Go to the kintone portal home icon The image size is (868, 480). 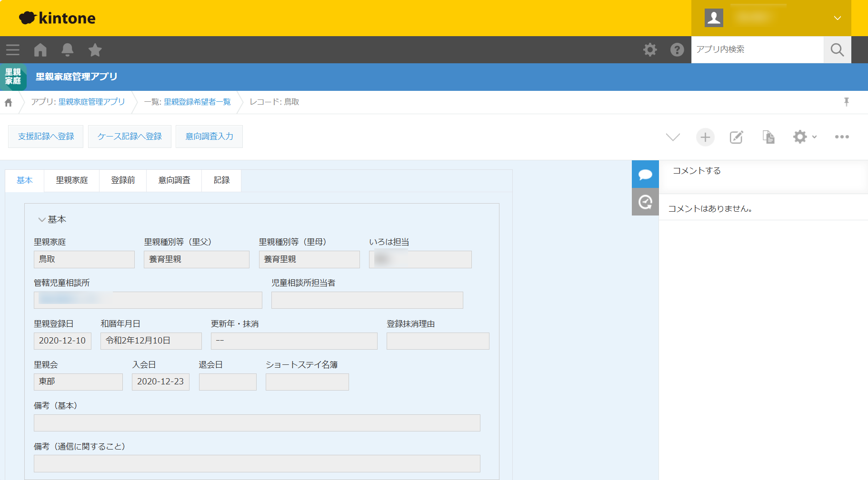point(40,50)
